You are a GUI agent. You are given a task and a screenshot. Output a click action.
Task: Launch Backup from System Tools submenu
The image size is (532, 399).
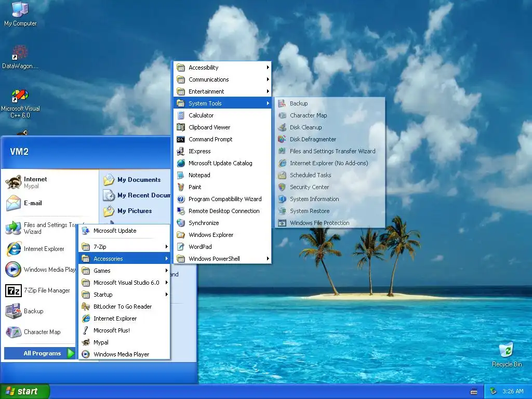coord(330,103)
